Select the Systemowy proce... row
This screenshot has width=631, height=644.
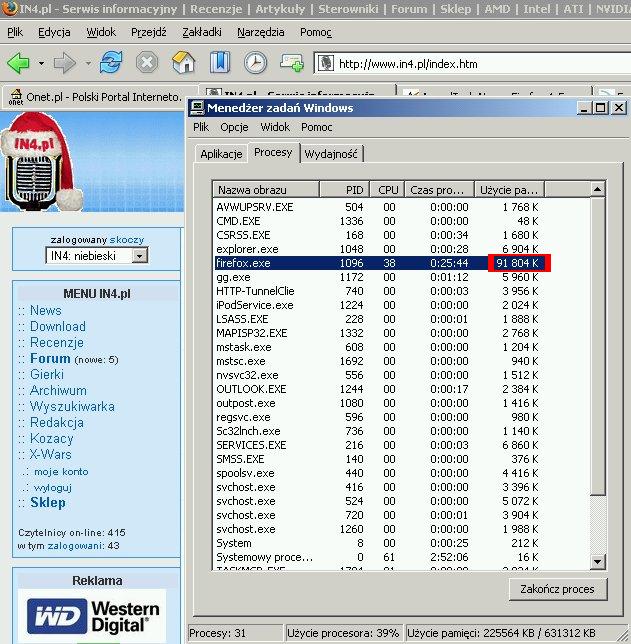coord(382,557)
